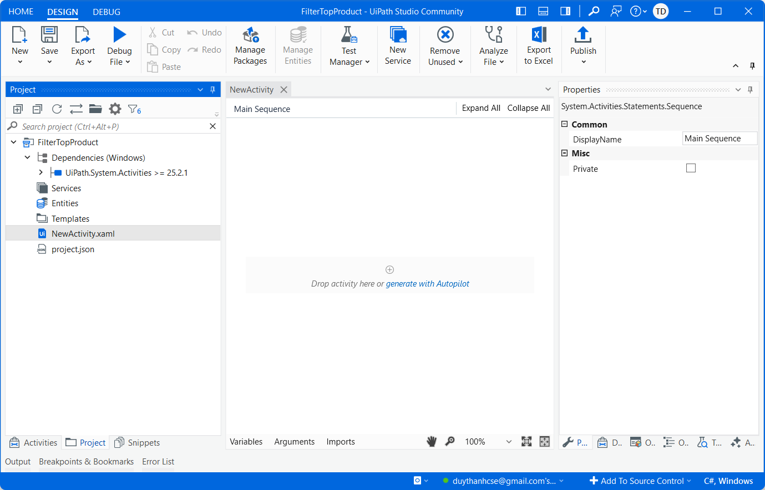
Task: Click the New file ribbon icon
Action: pos(20,35)
